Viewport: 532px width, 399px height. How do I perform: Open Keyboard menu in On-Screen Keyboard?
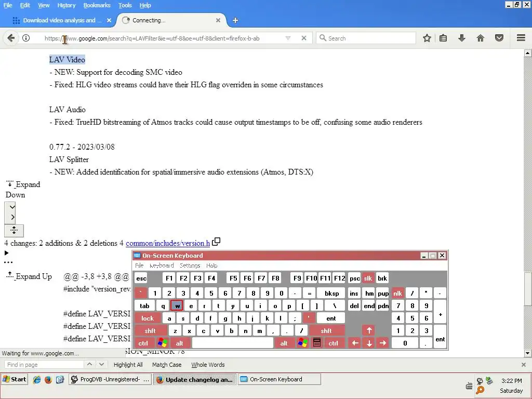coord(162,265)
